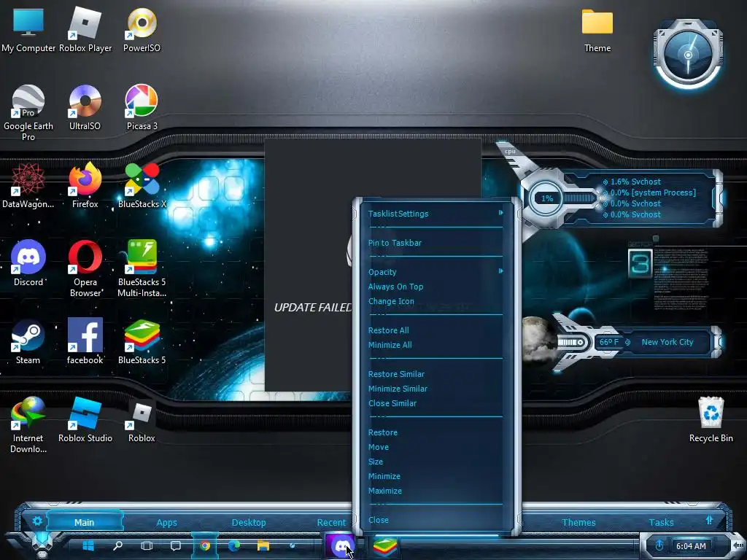Switch to the Themes dock tab
Screen dimensions: 747x560
click(578, 522)
